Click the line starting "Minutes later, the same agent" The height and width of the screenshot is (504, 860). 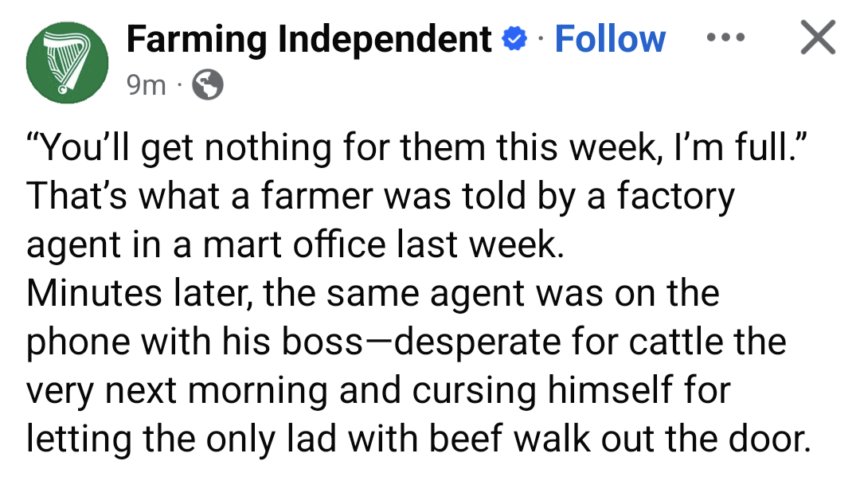(x=373, y=293)
